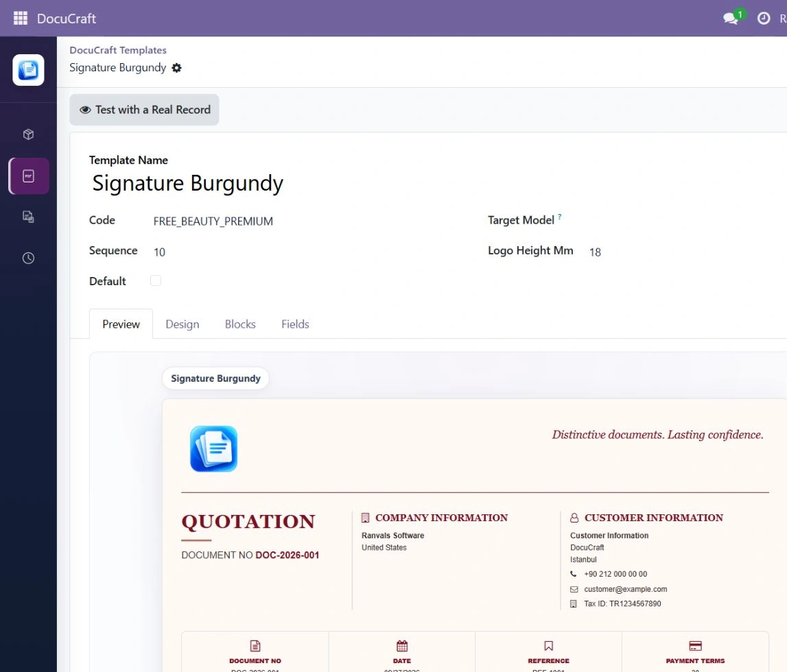Image resolution: width=787 pixels, height=672 pixels.
Task: Select the PDF templates sidebar icon
Action: tap(29, 176)
